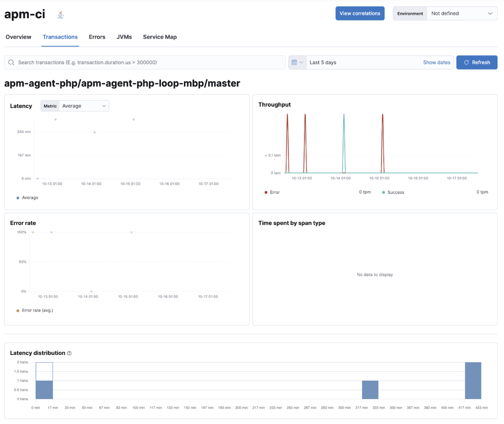This screenshot has height=424, width=504.
Task: Click the help icon next to Latency distribution
Action: pos(69,353)
